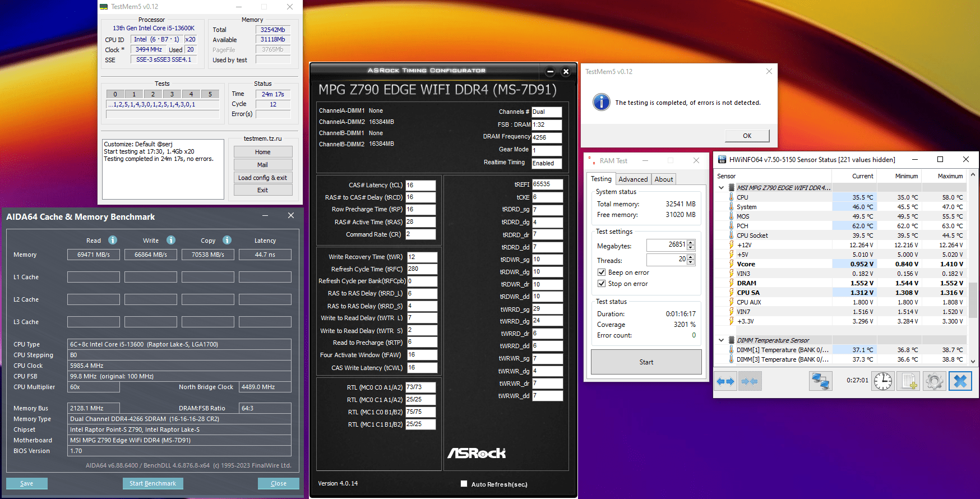Click the minimize icon in ASRock Timing Configurator
This screenshot has height=499, width=980.
550,71
